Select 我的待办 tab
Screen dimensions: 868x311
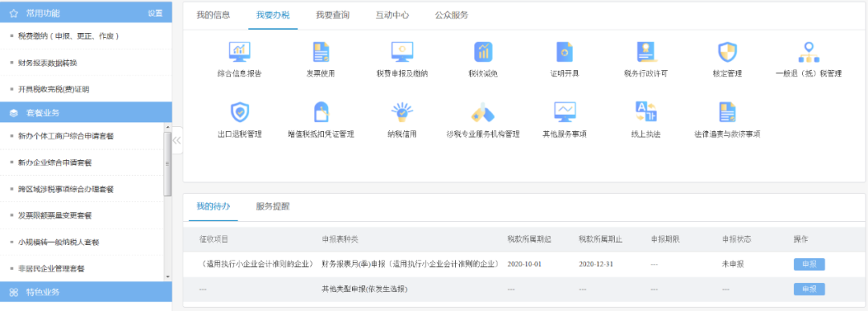click(213, 207)
